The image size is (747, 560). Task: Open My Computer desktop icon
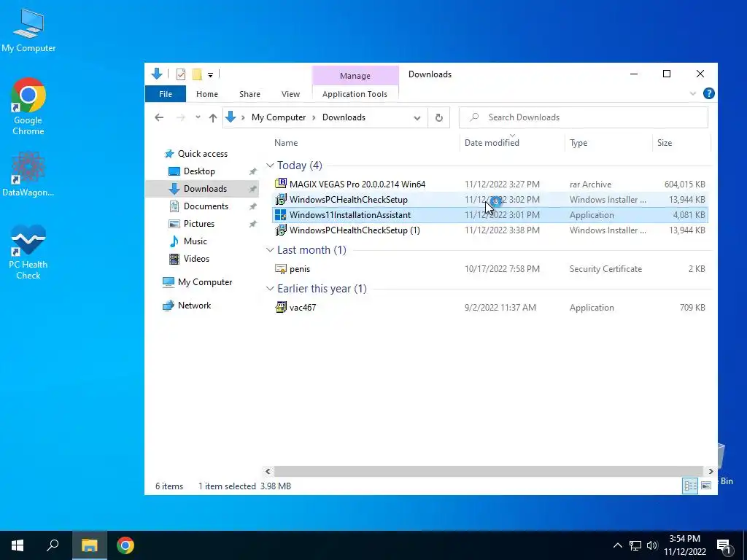click(28, 31)
